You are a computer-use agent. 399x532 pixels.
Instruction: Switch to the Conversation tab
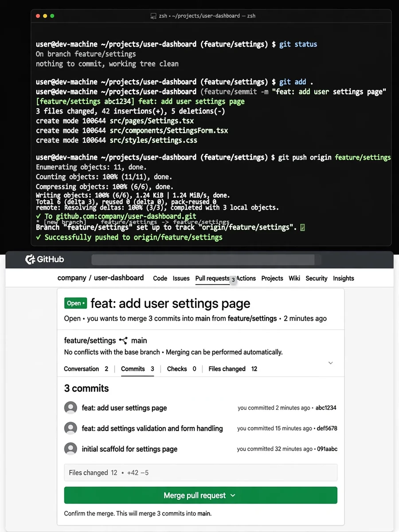point(86,369)
